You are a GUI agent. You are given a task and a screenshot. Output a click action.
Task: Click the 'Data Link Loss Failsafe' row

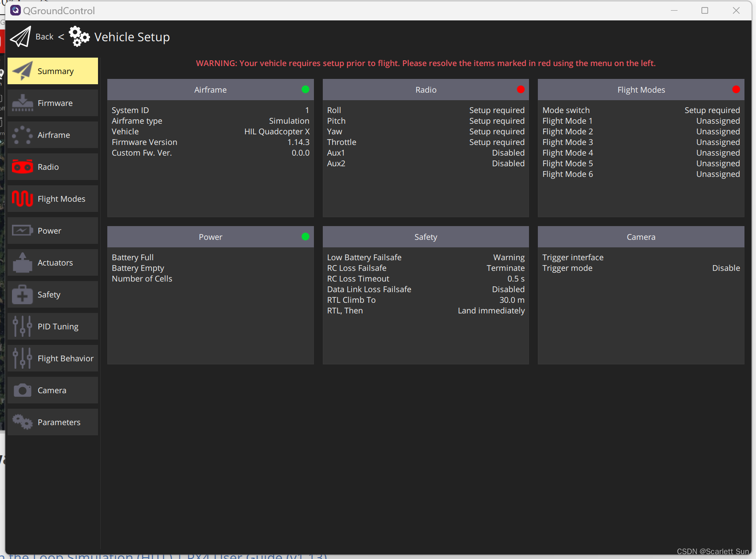[426, 289]
